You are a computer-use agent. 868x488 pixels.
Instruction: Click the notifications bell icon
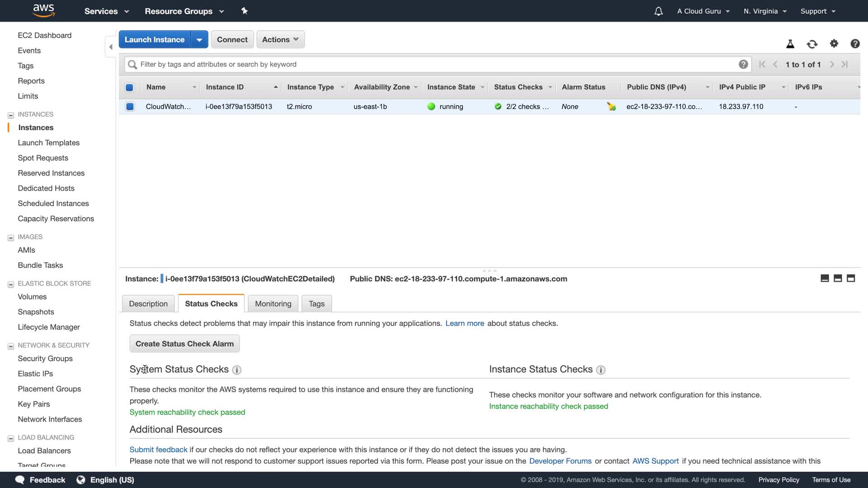[x=658, y=11]
